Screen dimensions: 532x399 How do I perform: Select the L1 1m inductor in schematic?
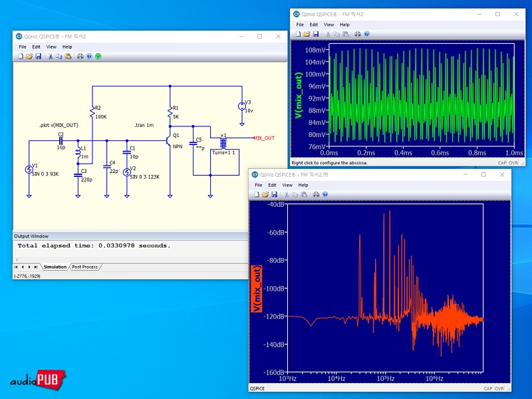tap(78, 153)
